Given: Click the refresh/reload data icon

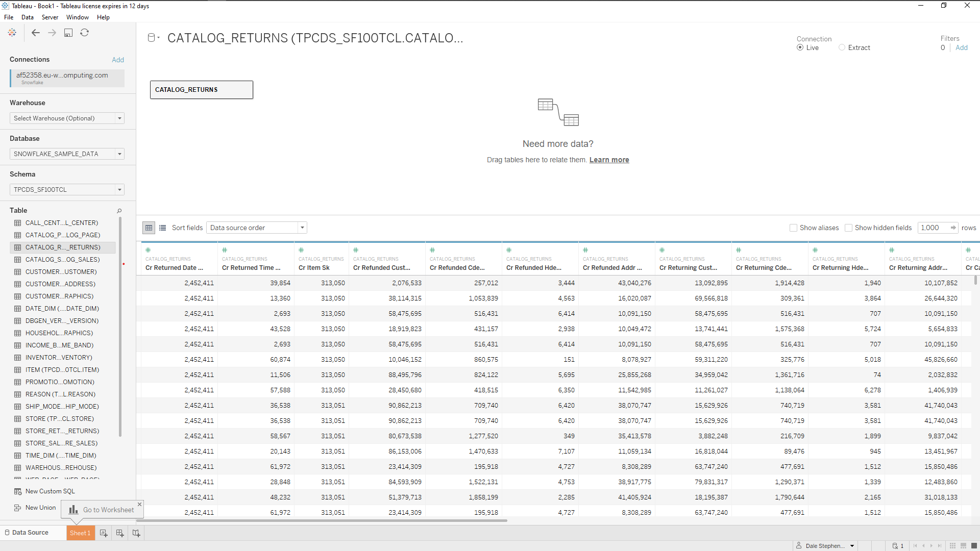Looking at the screenshot, I should pos(84,32).
